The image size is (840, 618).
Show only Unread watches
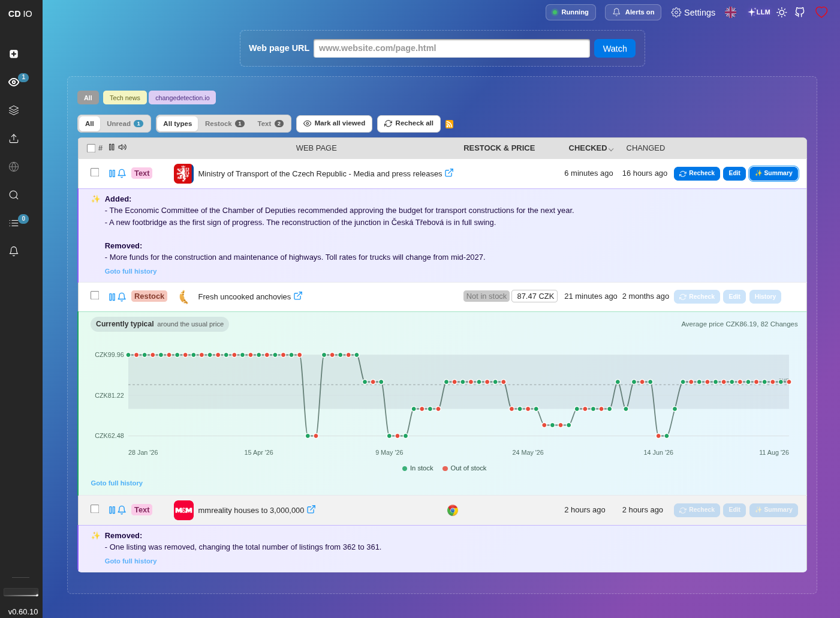coord(125,124)
